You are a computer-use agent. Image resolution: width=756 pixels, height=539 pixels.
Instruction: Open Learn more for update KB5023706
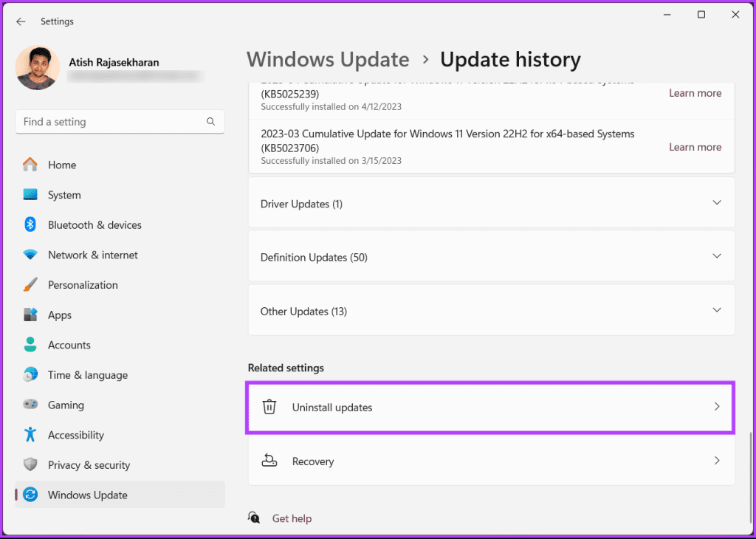pos(695,147)
